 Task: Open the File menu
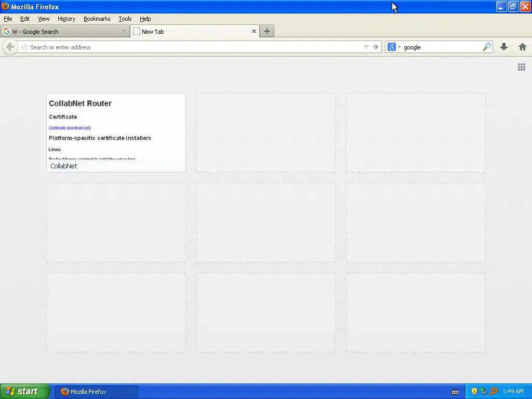click(8, 19)
